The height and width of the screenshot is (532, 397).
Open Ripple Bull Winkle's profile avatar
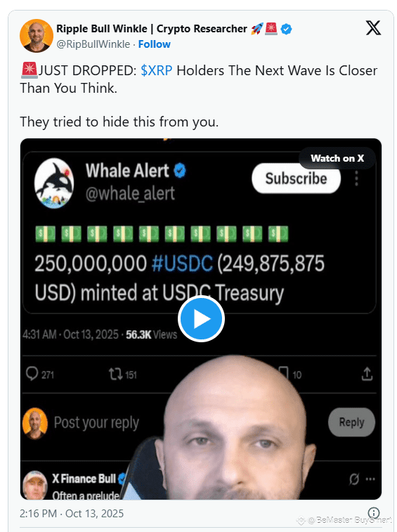[x=37, y=36]
